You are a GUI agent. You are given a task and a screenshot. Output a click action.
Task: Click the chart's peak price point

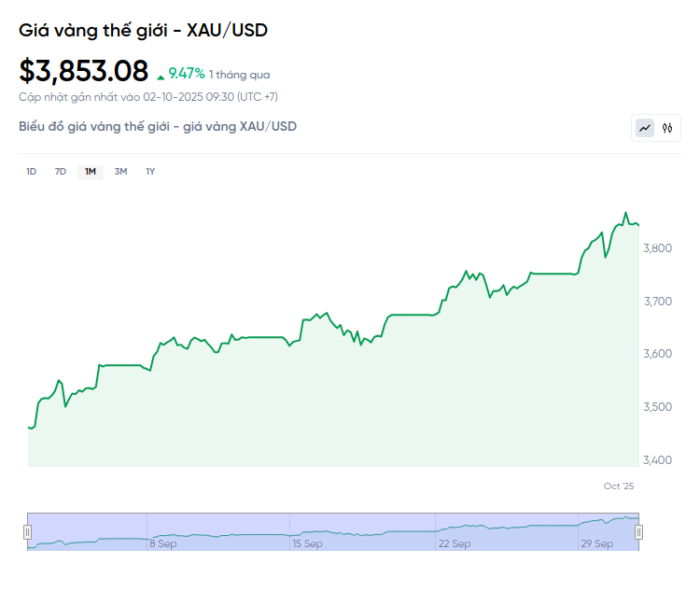[625, 213]
